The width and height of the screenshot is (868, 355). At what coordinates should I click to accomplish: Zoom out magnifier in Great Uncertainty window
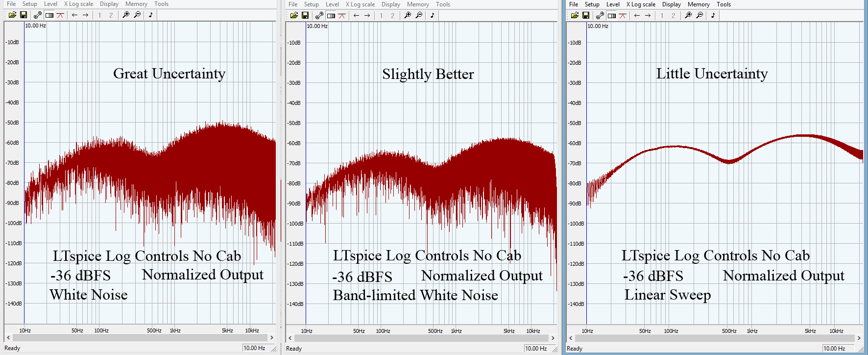click(137, 15)
